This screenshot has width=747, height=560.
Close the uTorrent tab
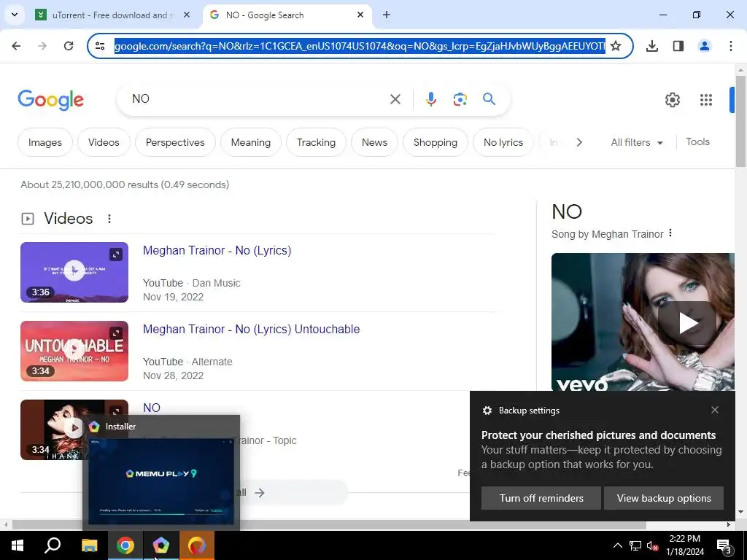pyautogui.click(x=187, y=15)
